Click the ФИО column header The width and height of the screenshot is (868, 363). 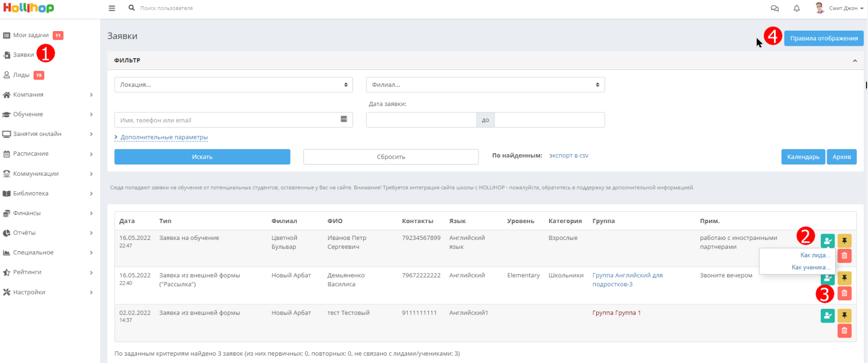[335, 221]
